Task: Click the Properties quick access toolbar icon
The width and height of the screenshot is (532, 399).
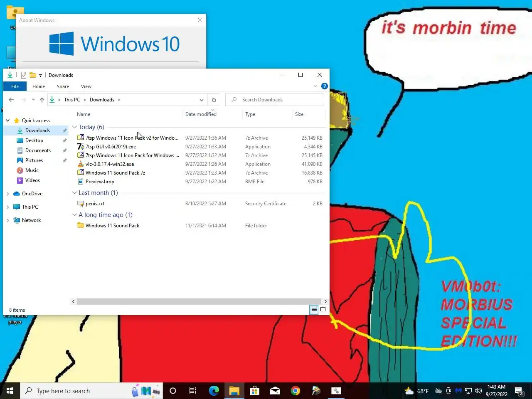Action: [x=24, y=75]
